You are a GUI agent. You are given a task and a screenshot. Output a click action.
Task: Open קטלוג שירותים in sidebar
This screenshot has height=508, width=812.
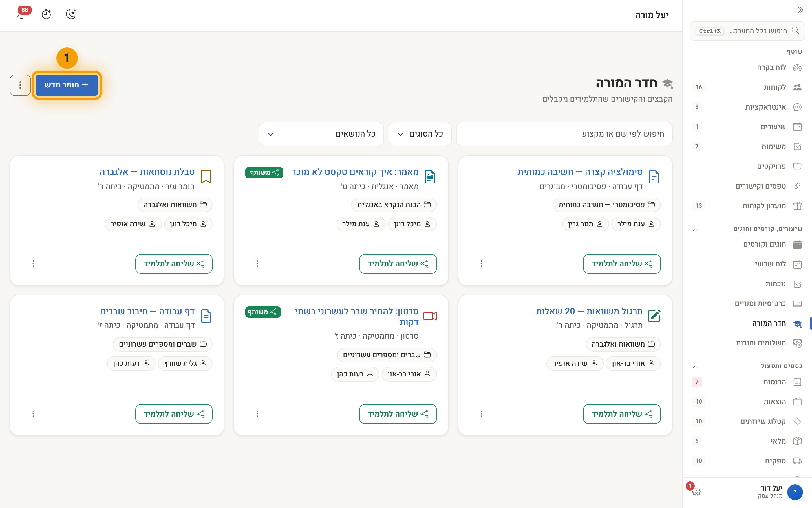click(747, 421)
